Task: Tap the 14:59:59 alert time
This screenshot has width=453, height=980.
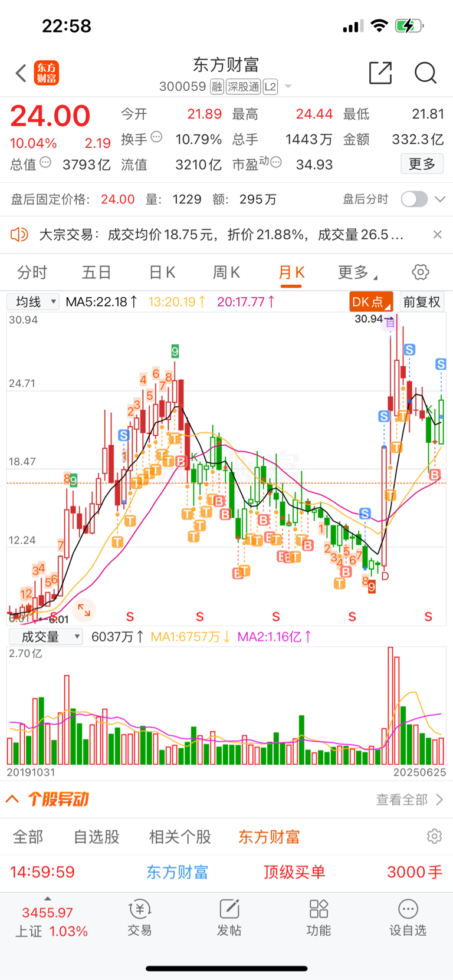Action: [x=42, y=872]
